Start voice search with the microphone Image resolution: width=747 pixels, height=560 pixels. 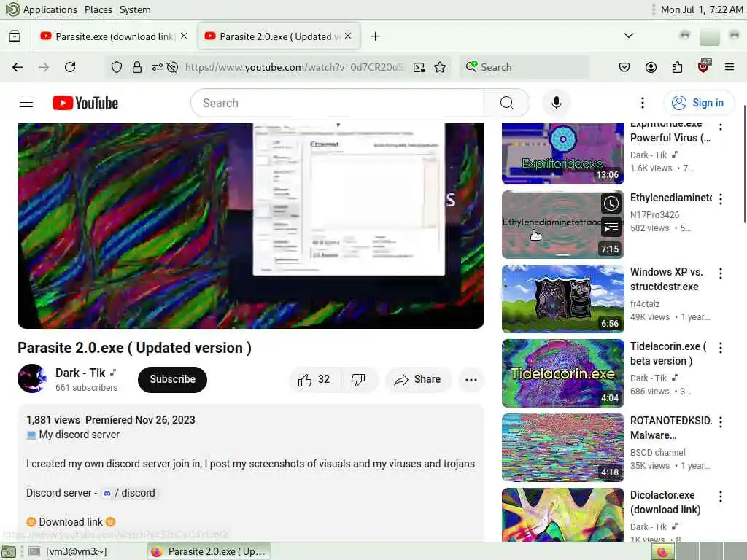(556, 103)
